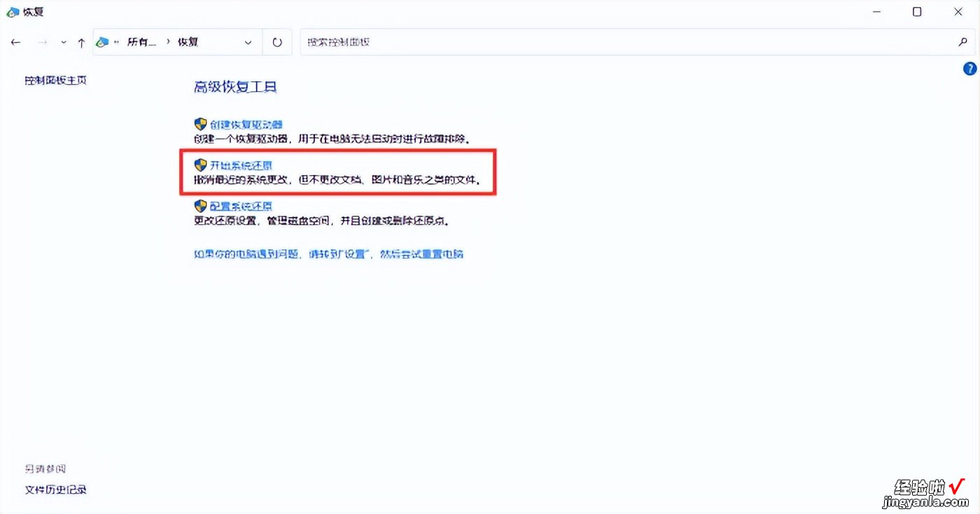This screenshot has height=514, width=980.
Task: Expand the address bar history dropdown
Action: point(248,43)
